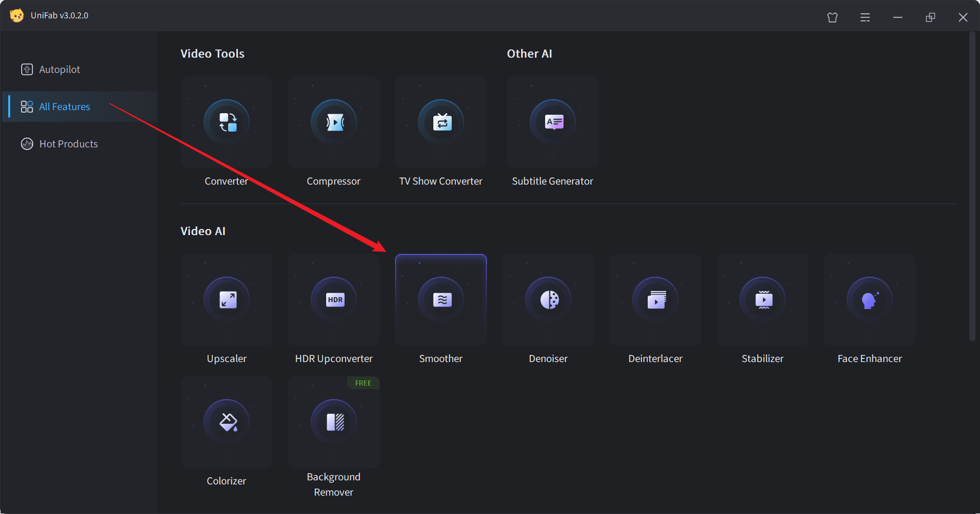The image size is (980, 514).
Task: Click the Face Enhancer label
Action: (x=870, y=358)
